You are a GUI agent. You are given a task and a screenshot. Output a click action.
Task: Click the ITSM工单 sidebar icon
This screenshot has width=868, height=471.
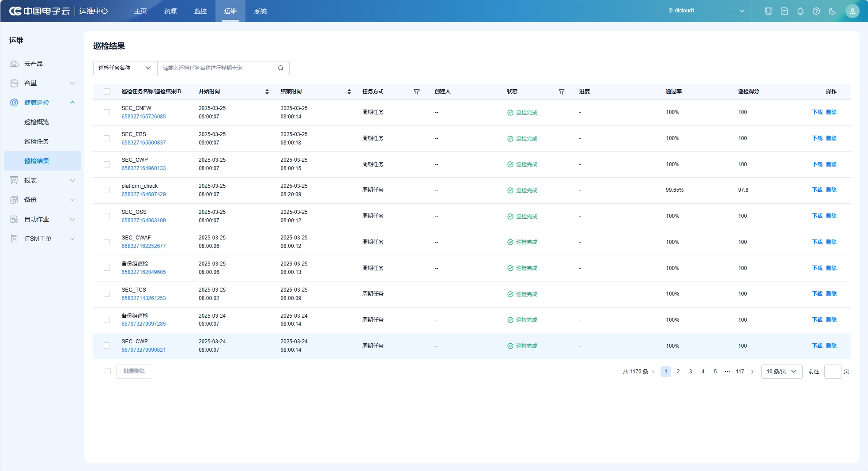(x=14, y=239)
